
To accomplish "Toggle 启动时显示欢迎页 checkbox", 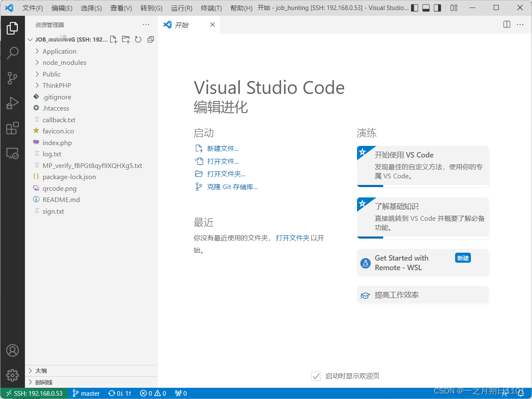I will (316, 376).
